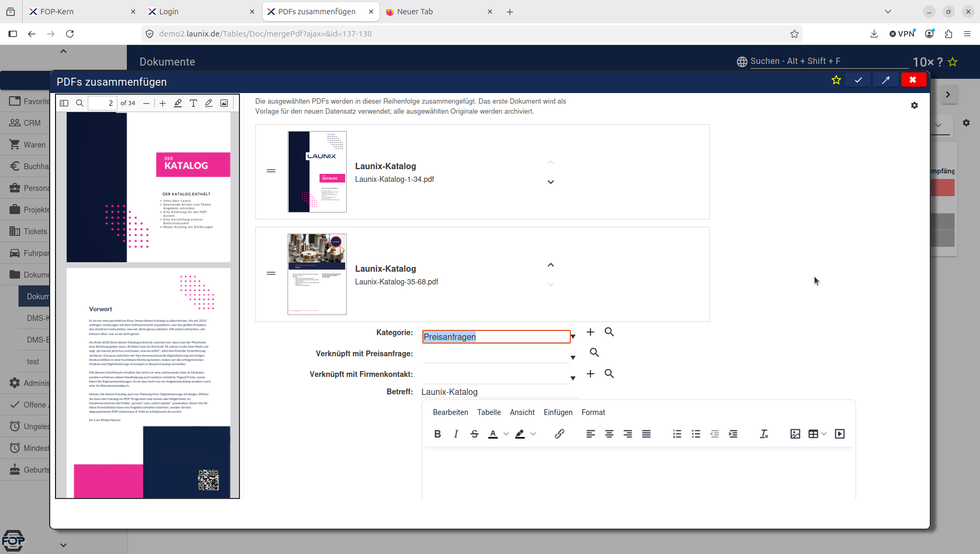Clear formatting in the editor
Image resolution: width=980 pixels, height=554 pixels.
pos(764,434)
